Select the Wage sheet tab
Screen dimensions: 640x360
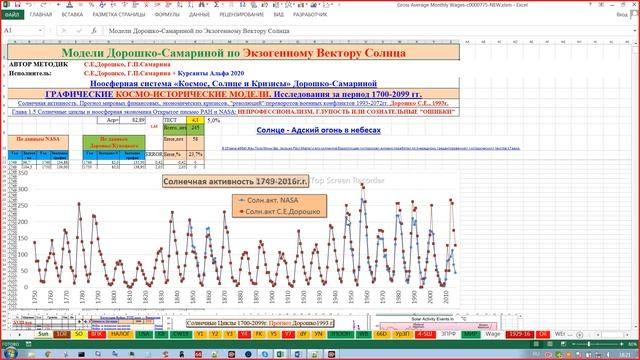click(493, 334)
